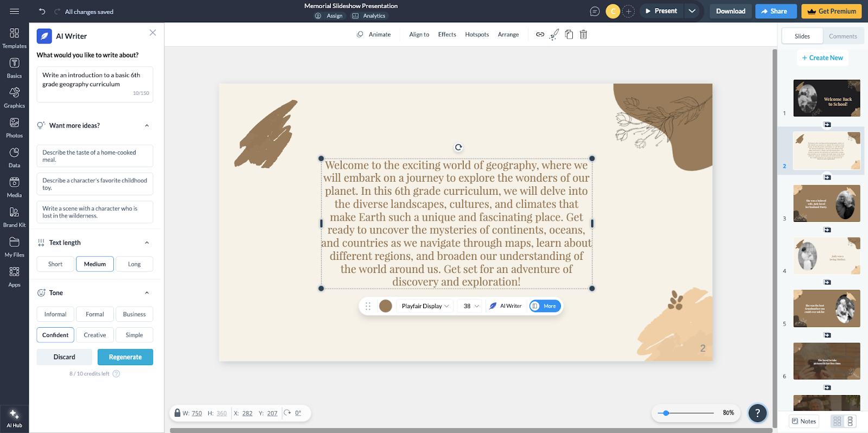Delete the selected element with trash icon

click(583, 34)
